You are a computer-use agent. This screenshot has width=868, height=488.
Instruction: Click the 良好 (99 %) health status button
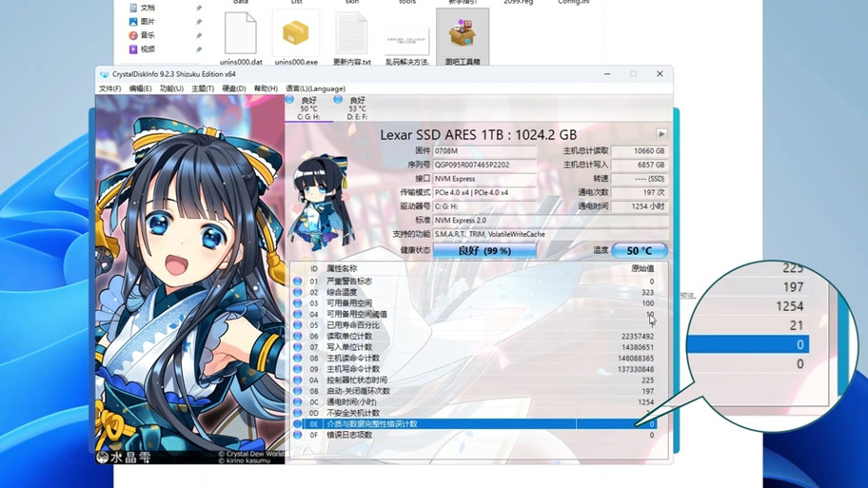tap(484, 250)
